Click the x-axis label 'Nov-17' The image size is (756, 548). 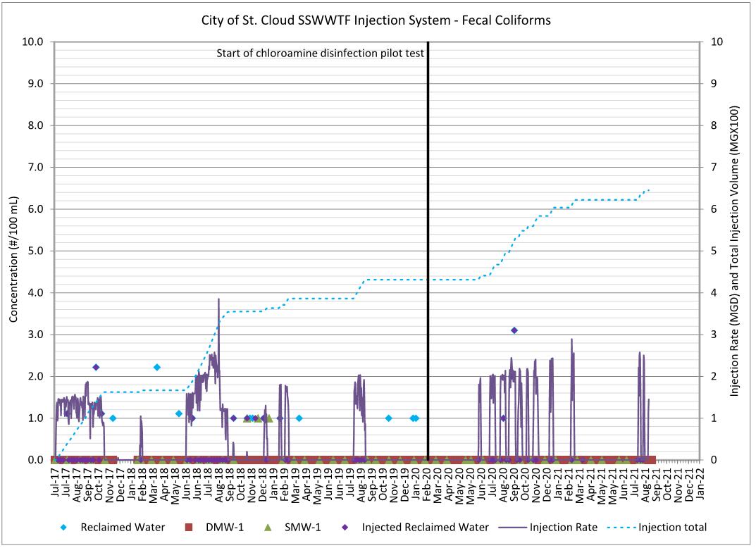coord(109,484)
